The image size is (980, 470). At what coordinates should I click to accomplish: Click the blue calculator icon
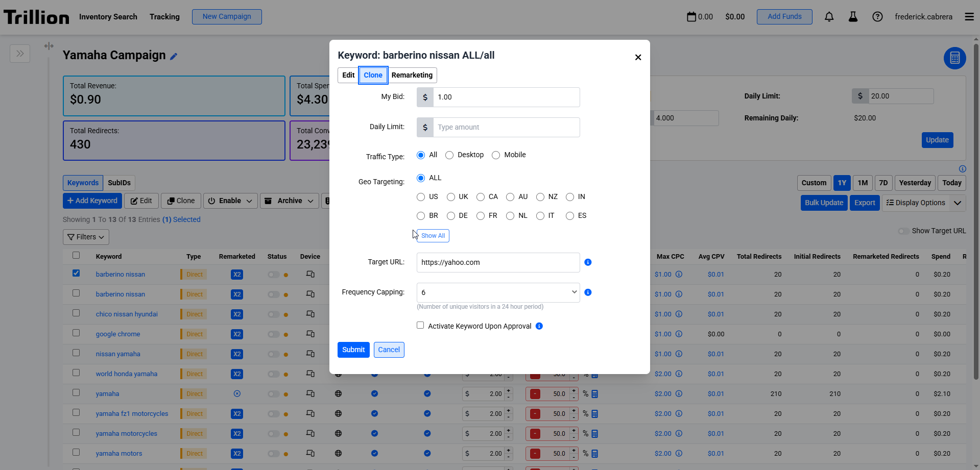(x=954, y=58)
